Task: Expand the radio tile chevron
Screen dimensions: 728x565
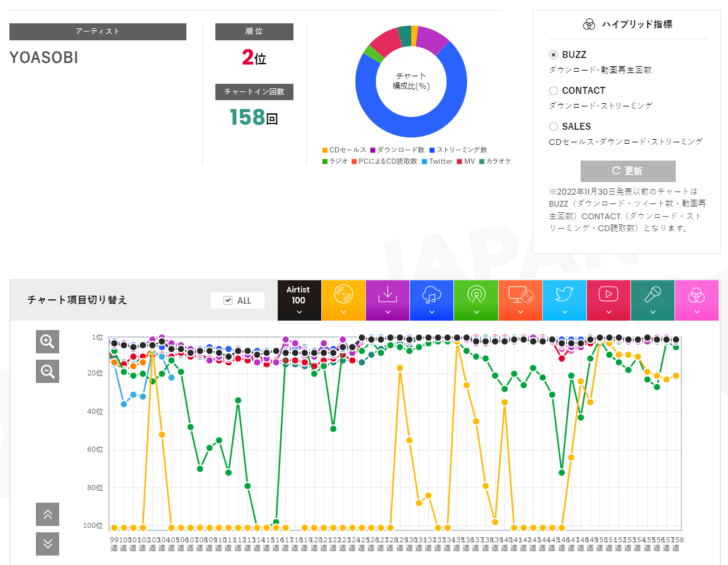Action: click(x=476, y=312)
